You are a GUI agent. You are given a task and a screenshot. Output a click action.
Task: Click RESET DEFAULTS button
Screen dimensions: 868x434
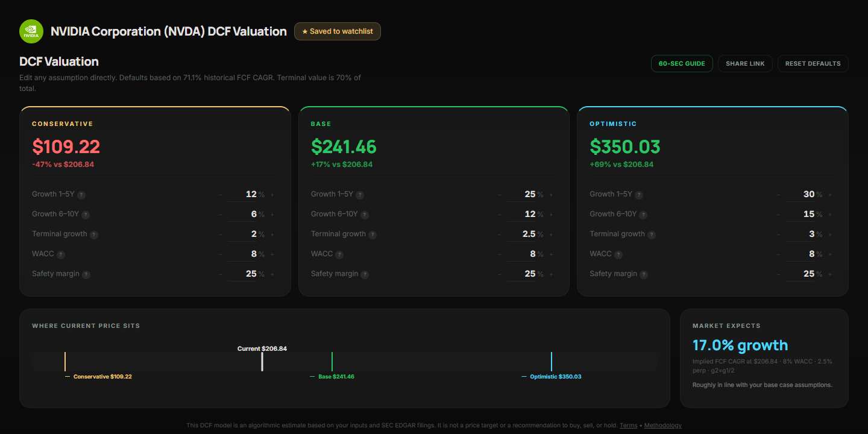(813, 63)
